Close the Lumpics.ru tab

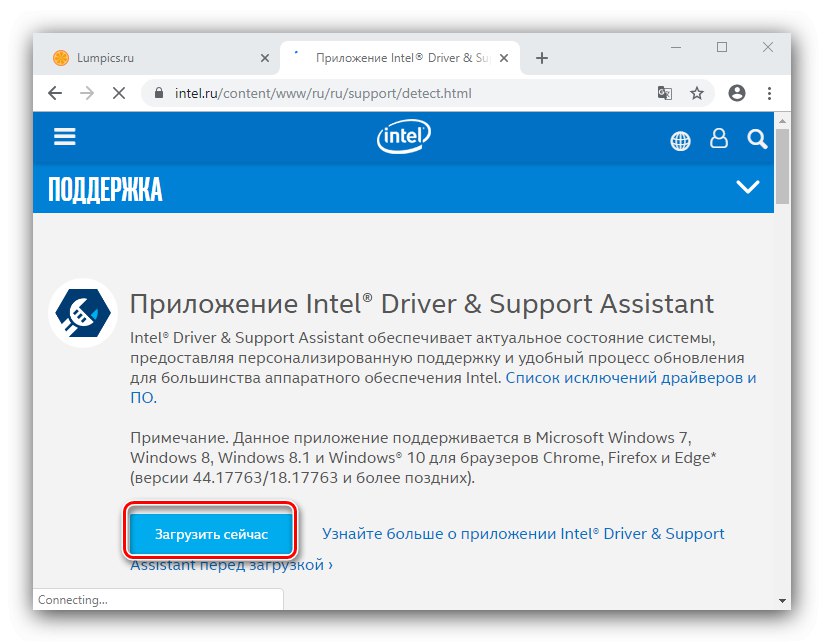pos(265,58)
